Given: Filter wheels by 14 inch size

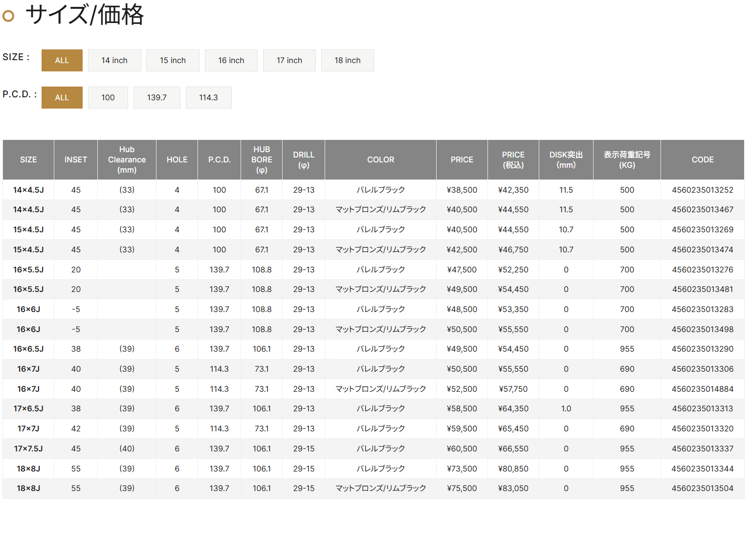Looking at the screenshot, I should click(114, 60).
